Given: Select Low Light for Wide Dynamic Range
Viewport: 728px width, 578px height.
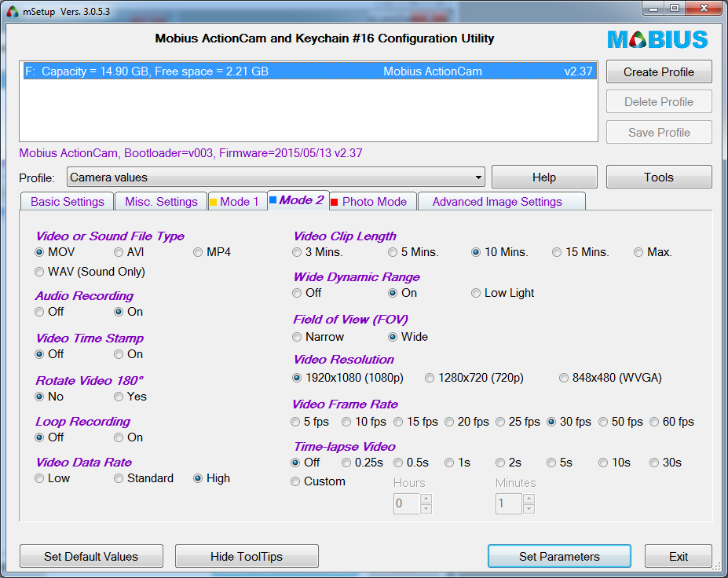Looking at the screenshot, I should (503, 293).
